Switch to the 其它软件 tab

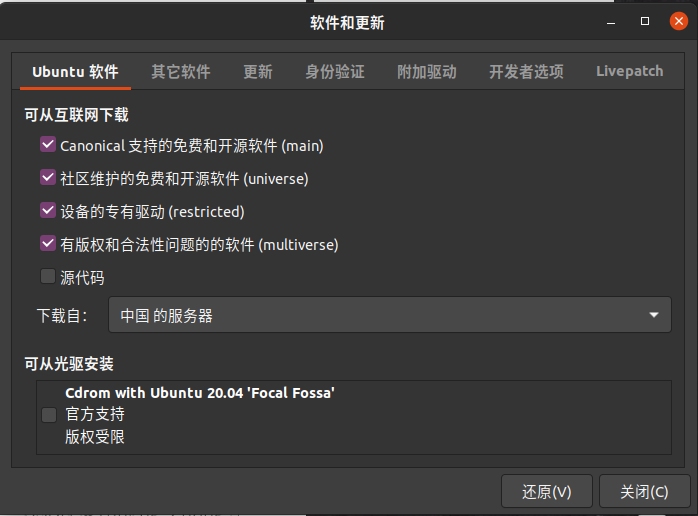(x=180, y=72)
